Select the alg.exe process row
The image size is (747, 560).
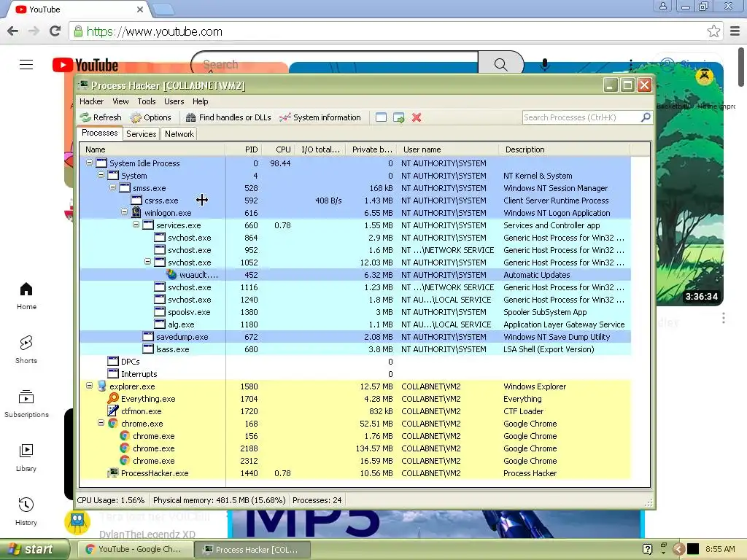[x=355, y=324]
